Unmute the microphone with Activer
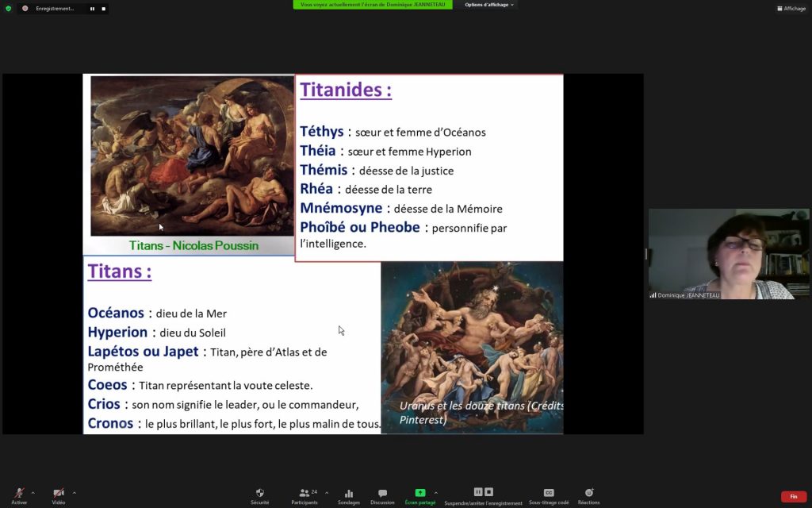The height and width of the screenshot is (508, 812). [19, 495]
